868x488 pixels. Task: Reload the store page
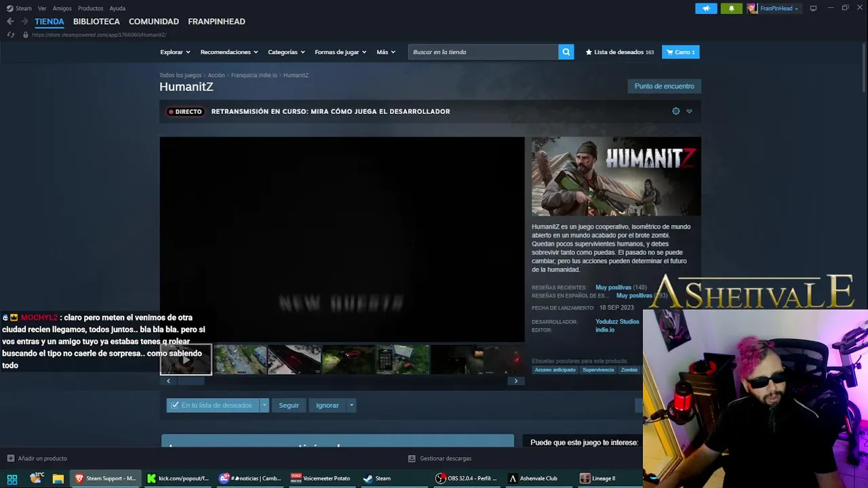tap(10, 35)
